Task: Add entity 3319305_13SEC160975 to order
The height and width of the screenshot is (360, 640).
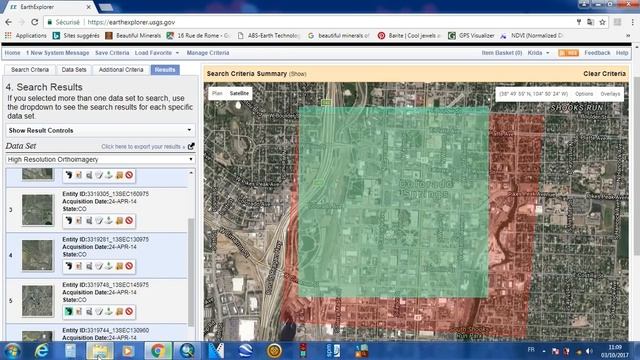Action: [x=119, y=221]
